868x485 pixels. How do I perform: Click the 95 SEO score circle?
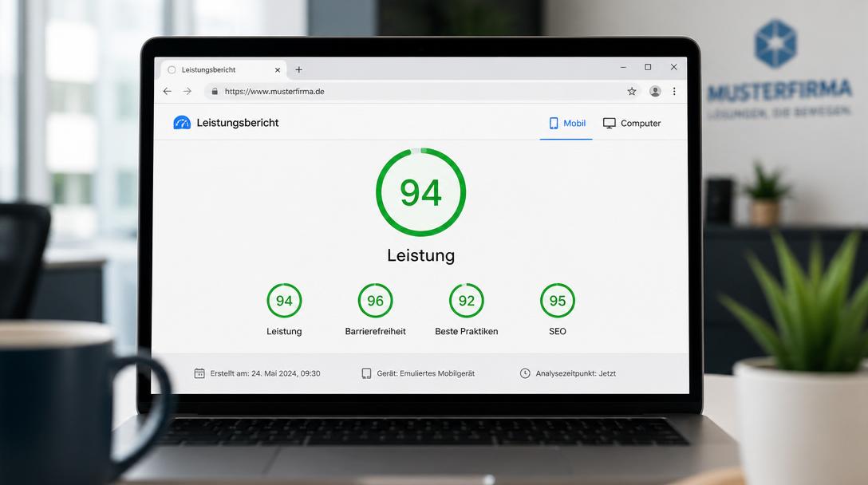coord(558,301)
